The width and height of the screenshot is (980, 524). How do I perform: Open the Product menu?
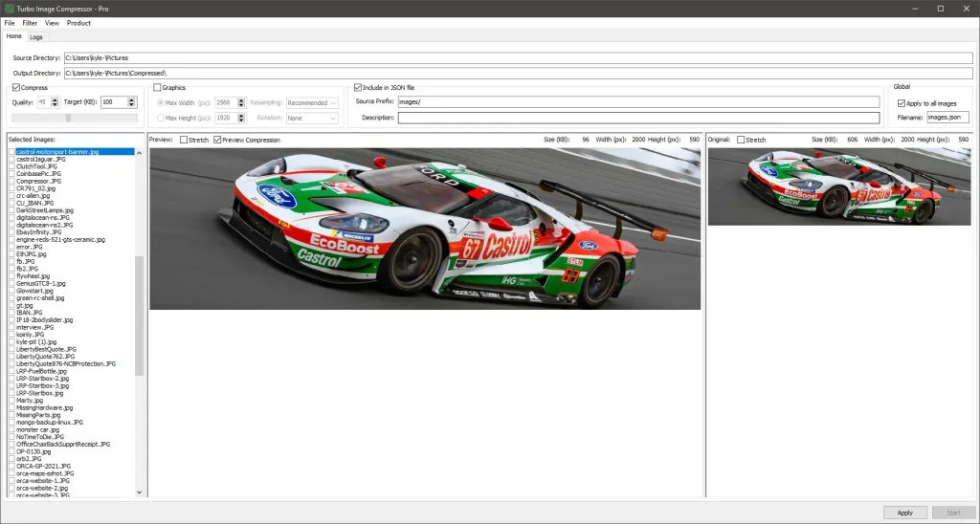click(78, 23)
